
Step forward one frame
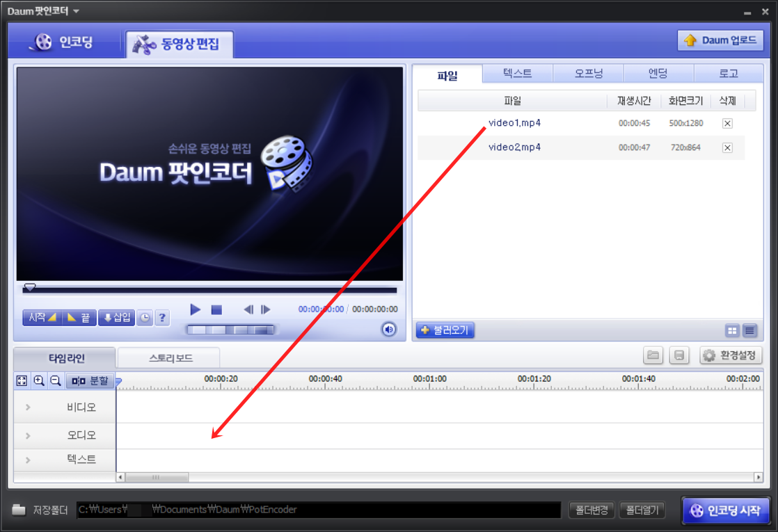[x=266, y=310]
